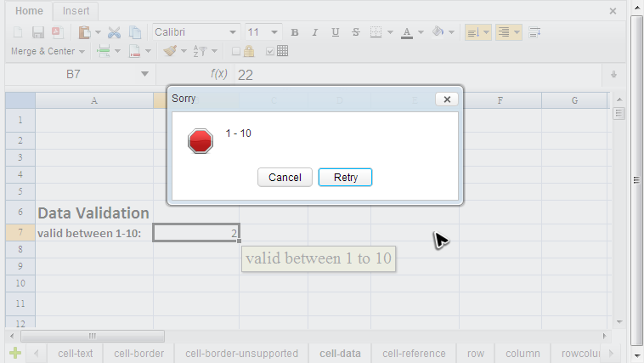Close the Sorry dialog with X
This screenshot has width=644, height=363.
tap(447, 99)
